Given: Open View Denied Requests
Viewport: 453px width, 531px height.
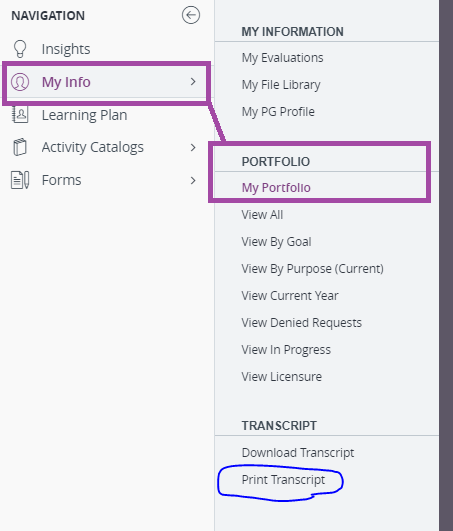Looking at the screenshot, I should click(302, 322).
